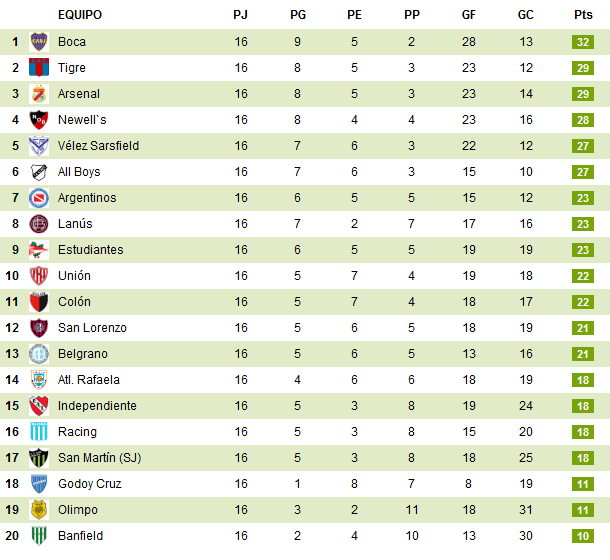The height and width of the screenshot is (560, 610).
Task: Open the Estudiantes team link
Action: click(x=90, y=250)
